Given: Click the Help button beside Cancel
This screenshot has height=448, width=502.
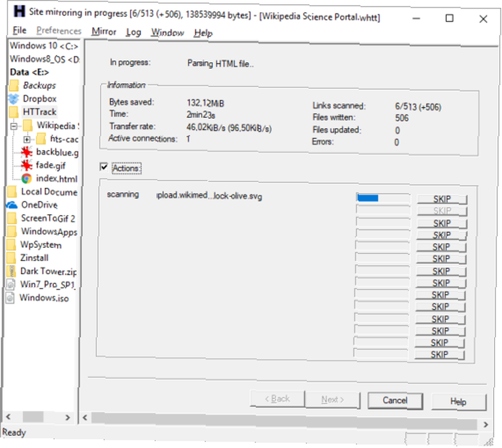Looking at the screenshot, I should (458, 402).
